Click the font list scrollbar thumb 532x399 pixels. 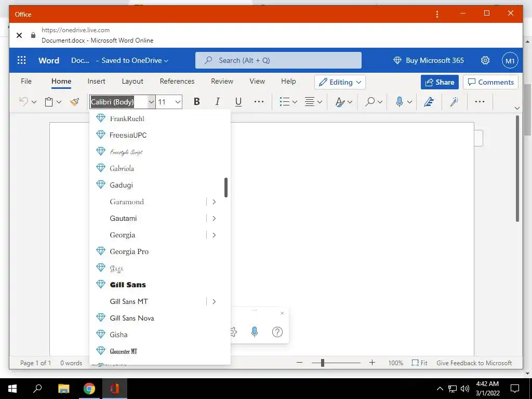[x=226, y=187]
